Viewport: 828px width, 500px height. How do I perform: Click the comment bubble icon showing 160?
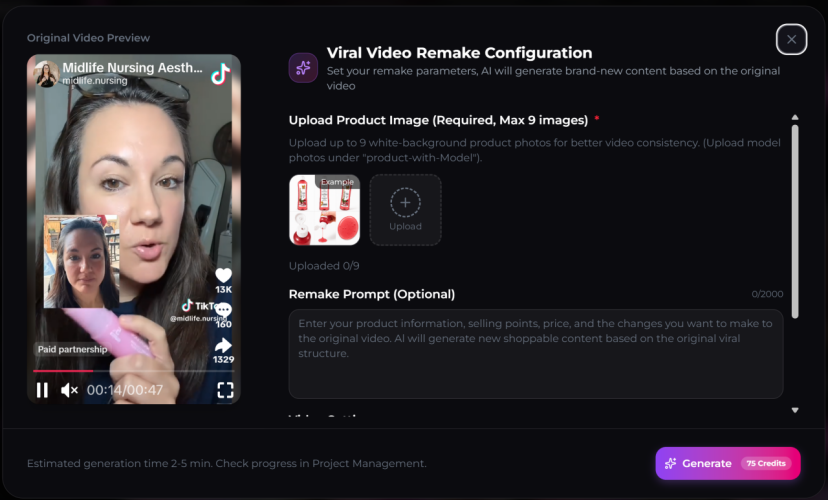223,309
